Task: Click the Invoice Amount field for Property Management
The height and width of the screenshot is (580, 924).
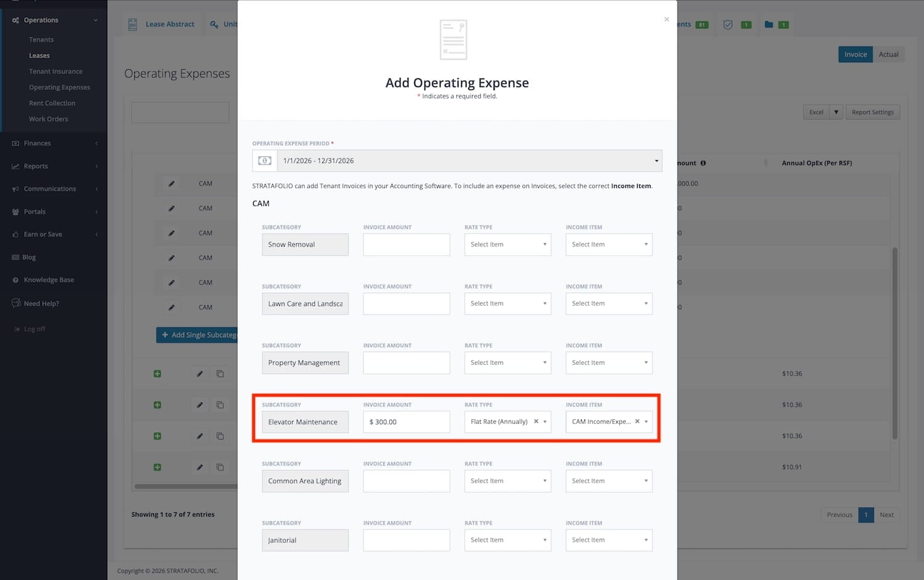Action: [x=406, y=363]
